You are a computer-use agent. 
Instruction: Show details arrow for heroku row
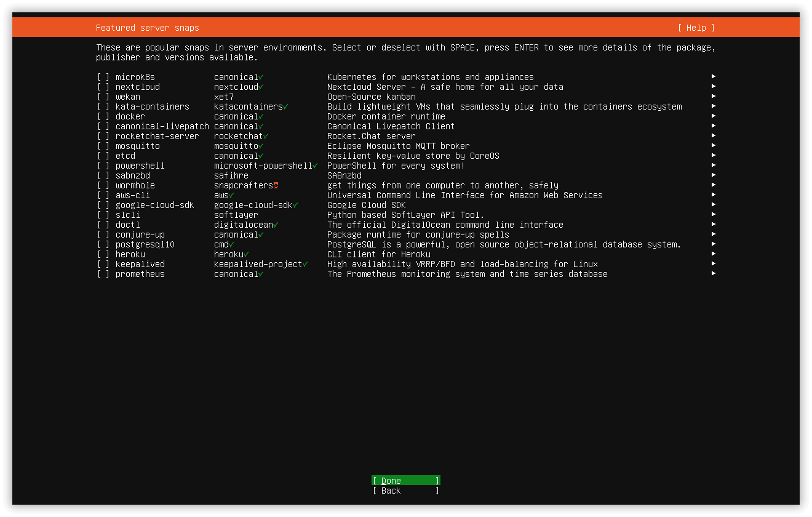pos(714,254)
